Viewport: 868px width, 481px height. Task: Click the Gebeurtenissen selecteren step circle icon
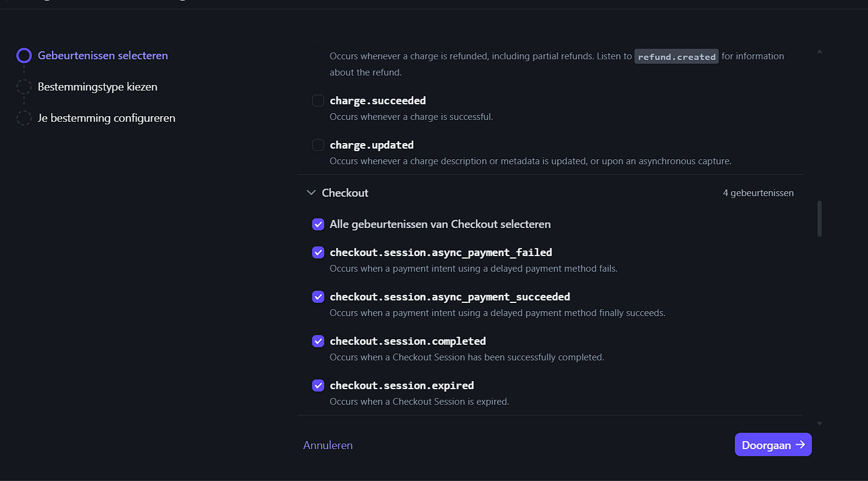pyautogui.click(x=24, y=56)
